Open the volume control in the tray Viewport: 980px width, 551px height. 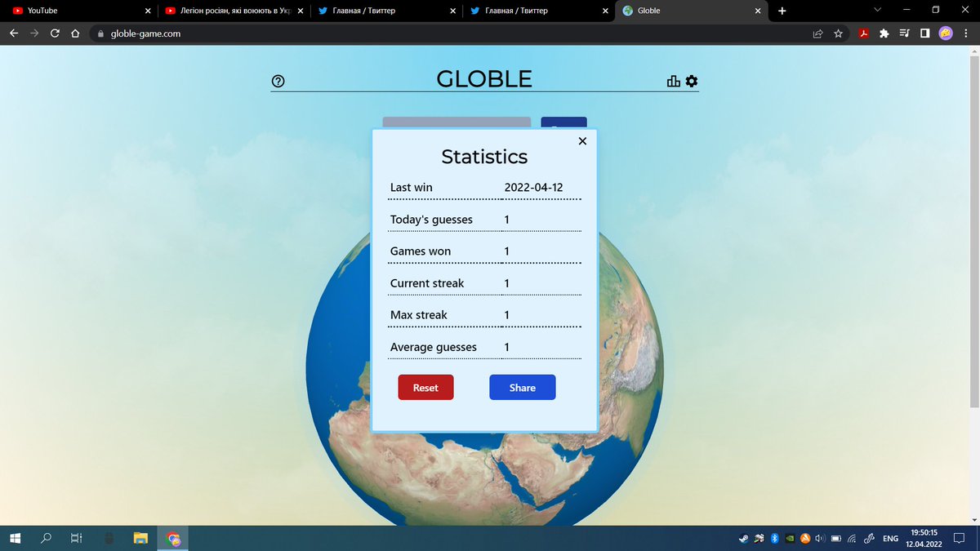click(821, 539)
